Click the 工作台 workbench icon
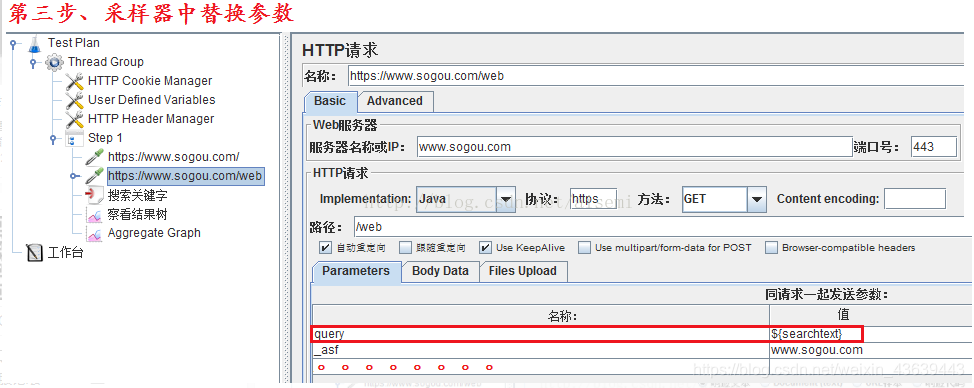Viewport: 974px width, 388px height. coord(35,253)
